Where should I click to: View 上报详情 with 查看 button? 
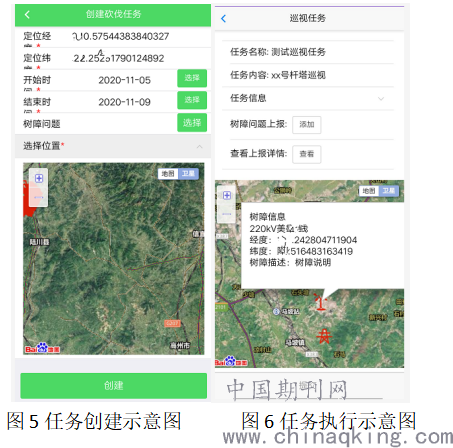pyautogui.click(x=307, y=154)
